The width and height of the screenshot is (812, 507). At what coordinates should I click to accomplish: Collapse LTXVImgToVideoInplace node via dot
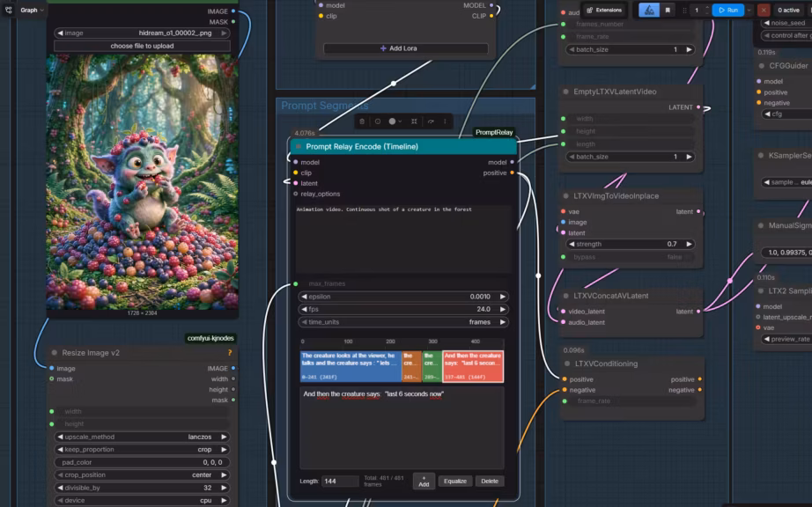coord(565,196)
